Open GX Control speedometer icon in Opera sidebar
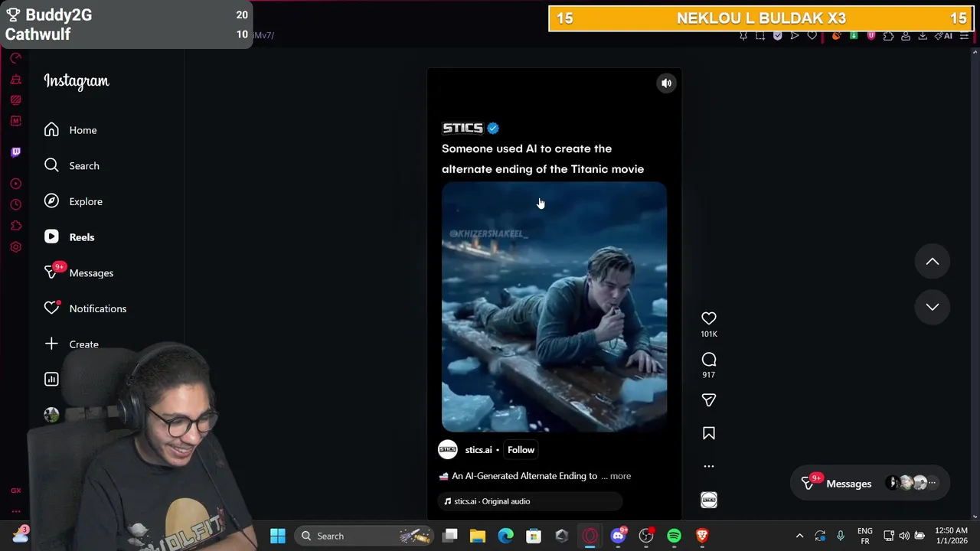 coord(15,57)
